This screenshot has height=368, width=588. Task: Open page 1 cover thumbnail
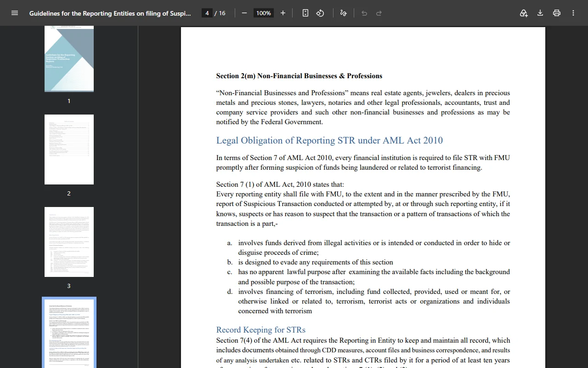69,59
